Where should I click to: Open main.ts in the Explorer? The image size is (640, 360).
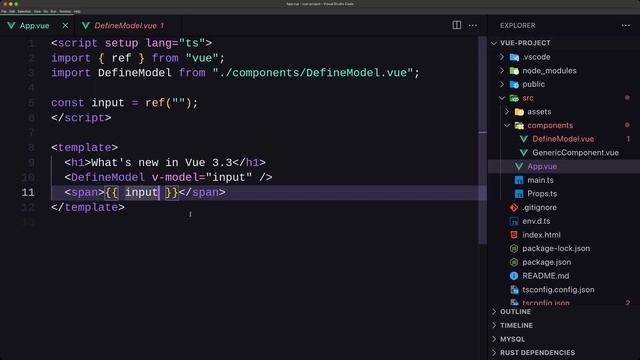point(540,180)
